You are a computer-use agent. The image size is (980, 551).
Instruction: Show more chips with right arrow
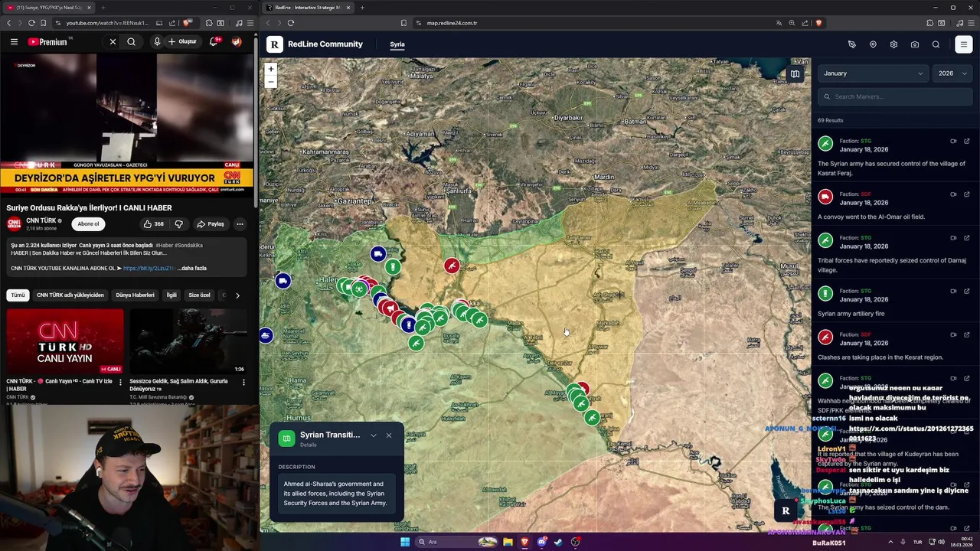coord(237,295)
